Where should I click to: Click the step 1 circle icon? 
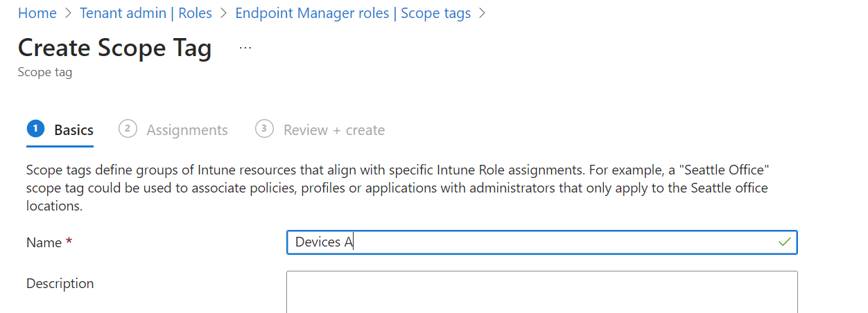click(x=35, y=129)
